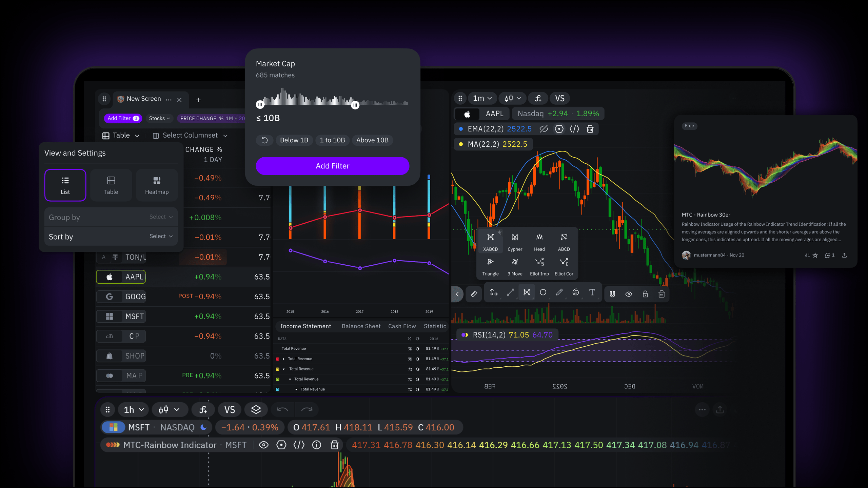The image size is (868, 488).
Task: Click the Add Filter purple button
Action: pyautogui.click(x=332, y=166)
